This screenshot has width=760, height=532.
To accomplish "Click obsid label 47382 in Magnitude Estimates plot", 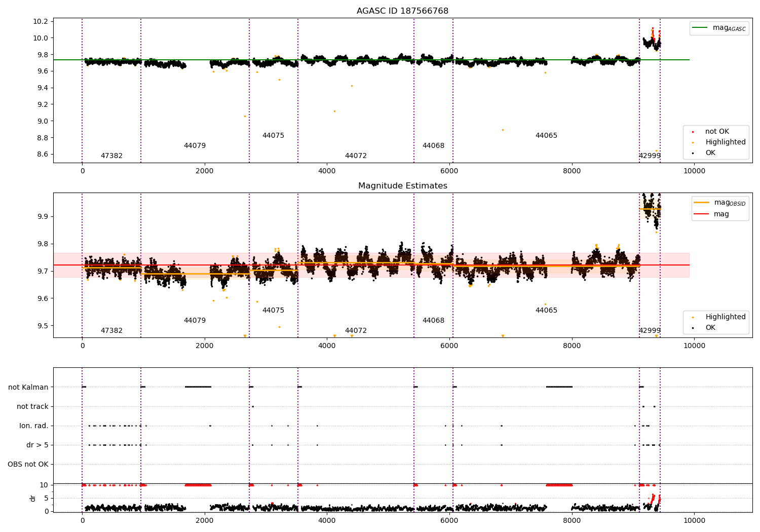I will point(111,331).
